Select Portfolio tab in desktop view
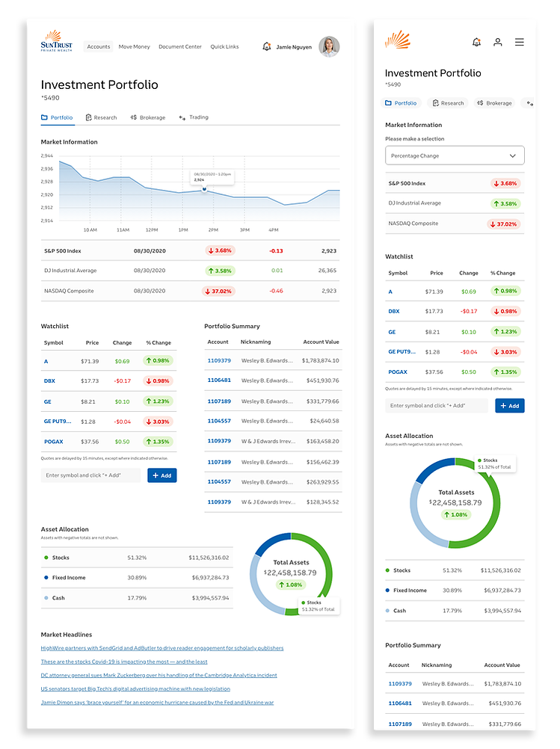Viewport: 560px width, 749px height. [58, 117]
